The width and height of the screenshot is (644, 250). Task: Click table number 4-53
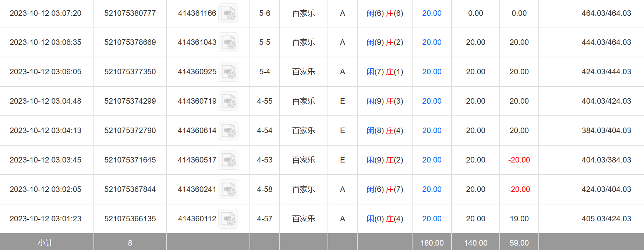(x=265, y=160)
